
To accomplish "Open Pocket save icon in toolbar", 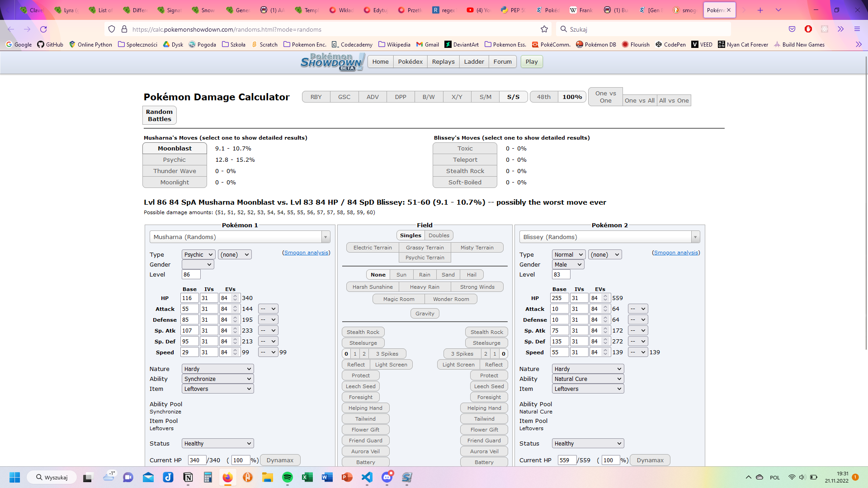I will [x=792, y=29].
